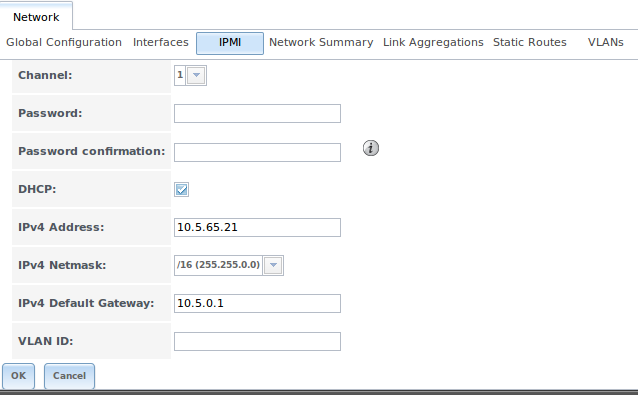Click the Channel value box showing 1
This screenshot has width=638, height=395.
pyautogui.click(x=180, y=75)
